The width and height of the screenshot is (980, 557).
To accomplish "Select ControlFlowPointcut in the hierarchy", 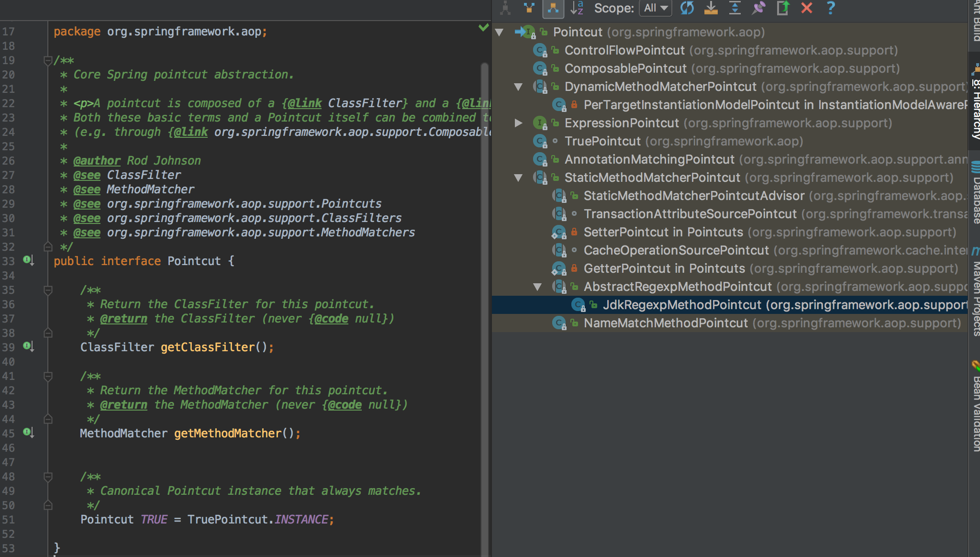I will 730,50.
